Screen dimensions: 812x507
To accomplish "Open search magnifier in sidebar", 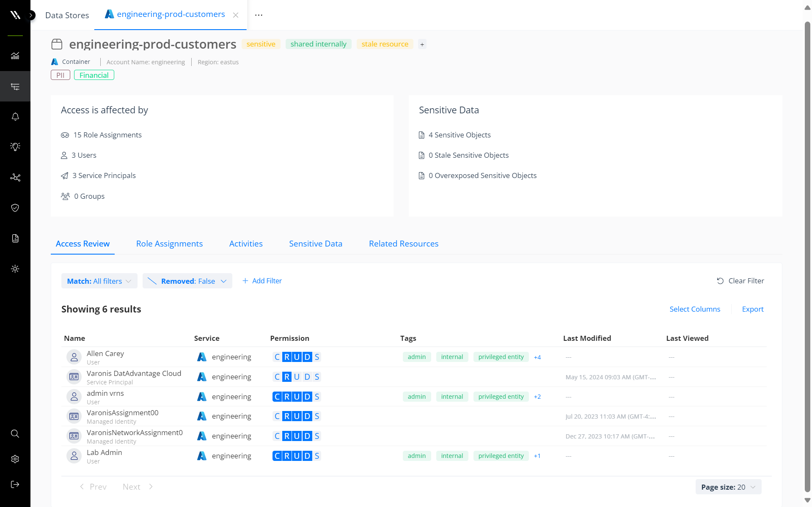I will (15, 434).
